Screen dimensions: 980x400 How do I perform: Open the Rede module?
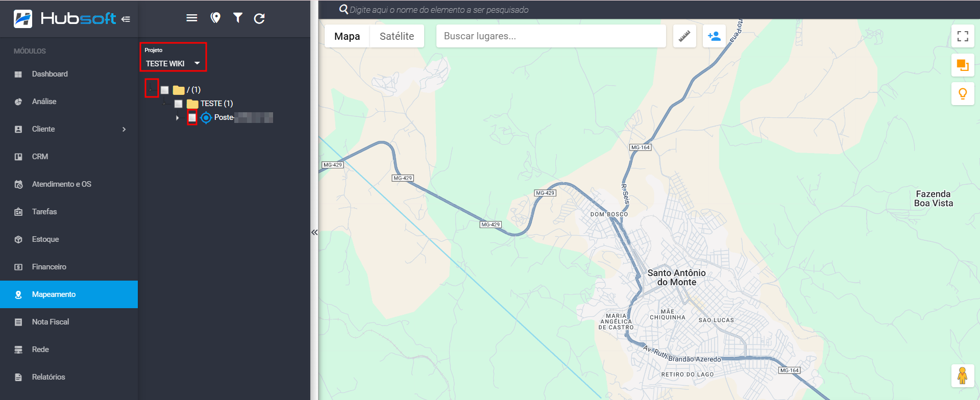(x=69, y=349)
